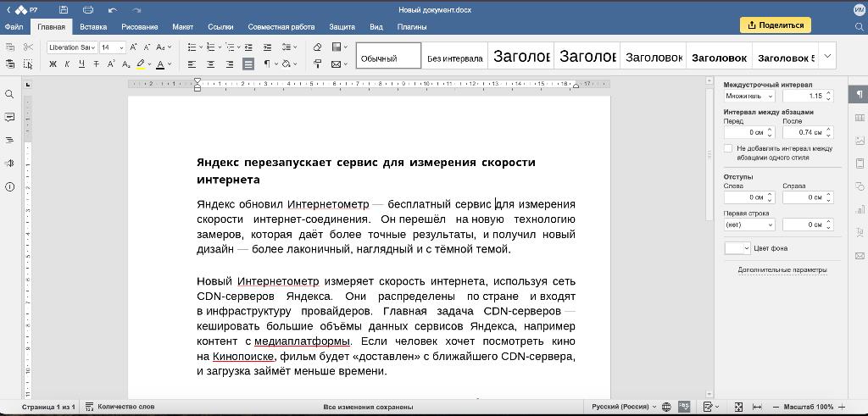Open the comments panel in left sidebar
Viewport: 868px width, 416px height.
(9, 117)
